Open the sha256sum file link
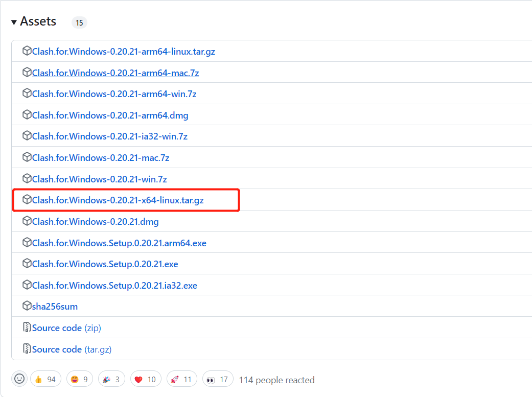 click(x=55, y=307)
